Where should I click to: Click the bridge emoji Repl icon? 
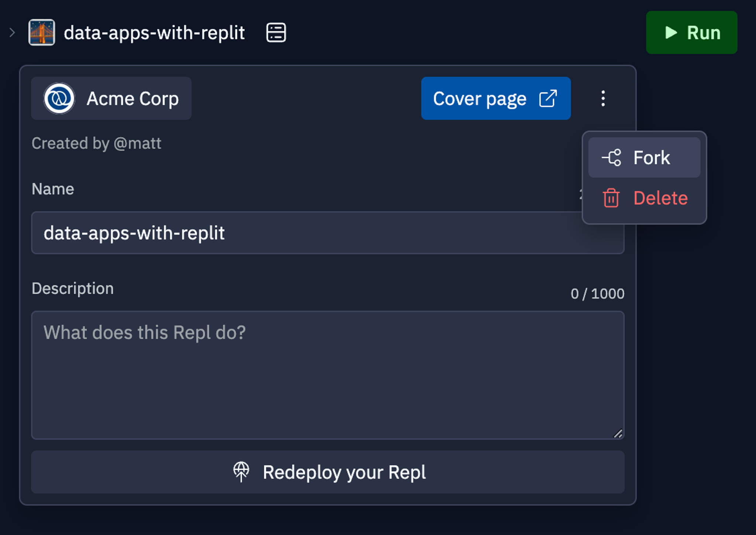coord(42,33)
